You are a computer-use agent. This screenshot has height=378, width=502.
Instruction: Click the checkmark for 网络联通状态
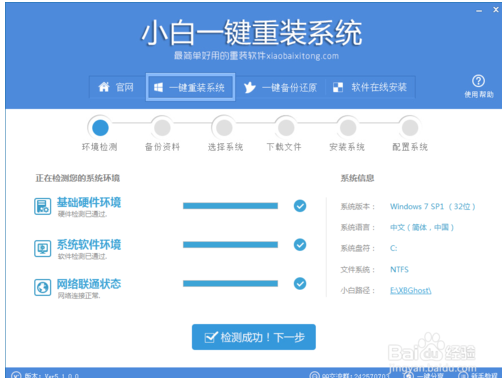tap(300, 284)
